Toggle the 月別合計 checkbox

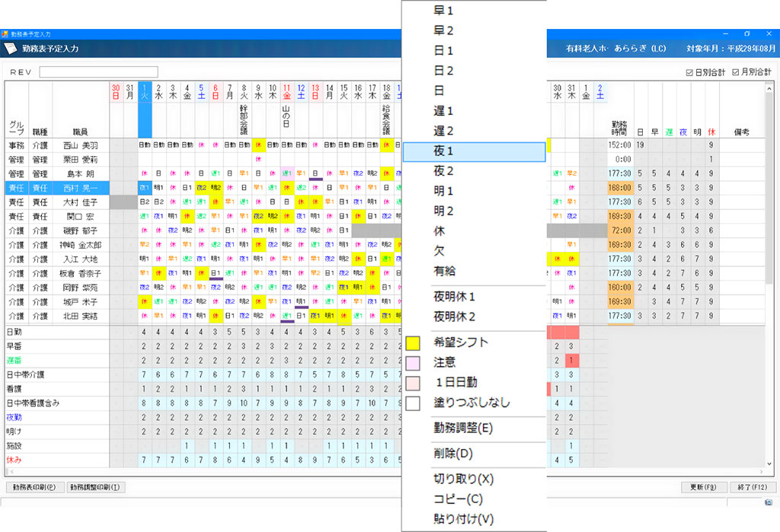pos(735,72)
